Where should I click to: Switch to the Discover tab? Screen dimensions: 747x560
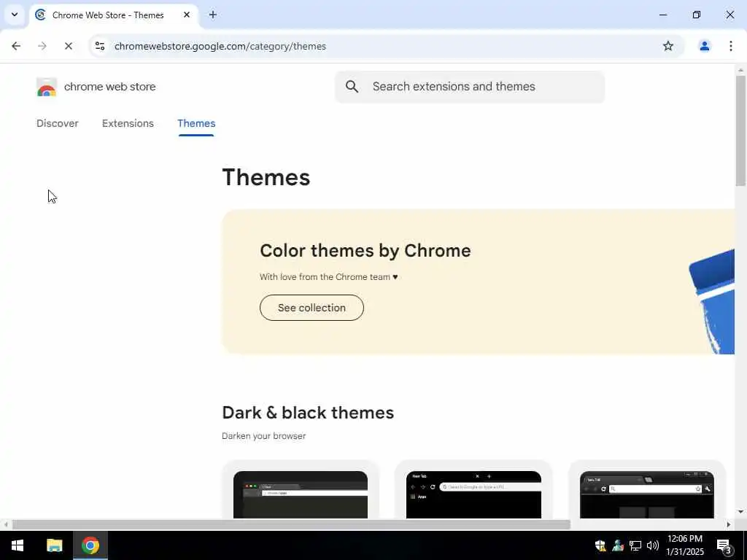pos(57,123)
